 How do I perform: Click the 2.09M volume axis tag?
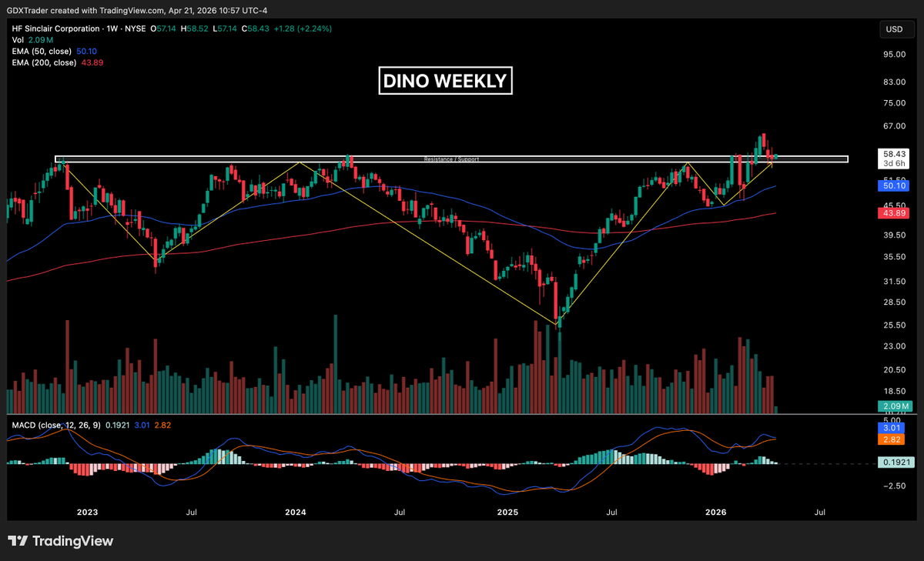coord(894,406)
